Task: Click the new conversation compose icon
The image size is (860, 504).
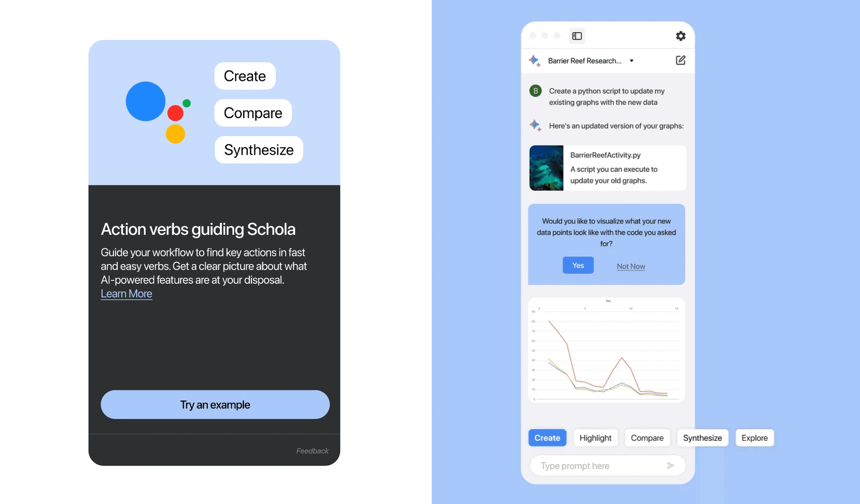Action: tap(680, 60)
